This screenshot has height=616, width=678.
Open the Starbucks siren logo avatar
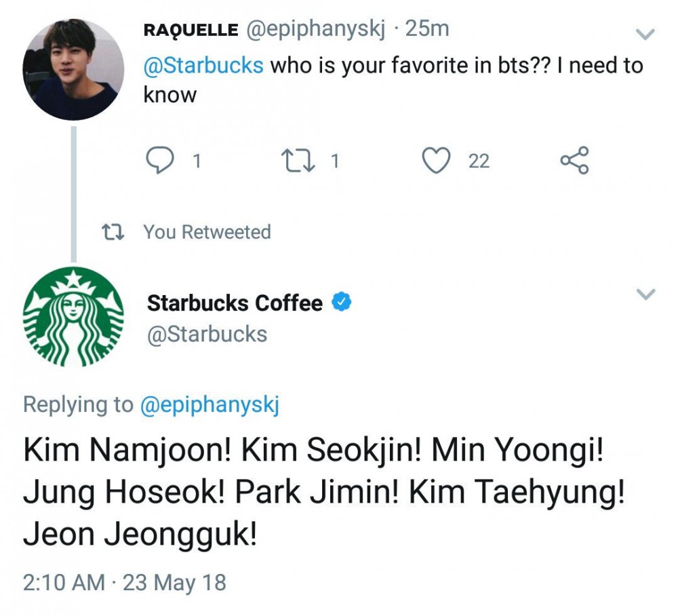73,316
